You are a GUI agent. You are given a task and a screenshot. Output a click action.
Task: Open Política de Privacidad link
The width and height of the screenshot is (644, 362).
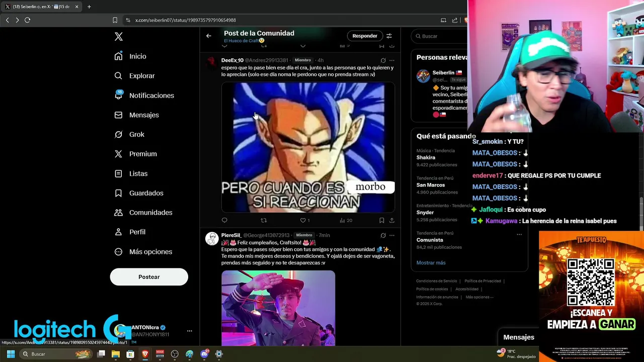coord(482,281)
